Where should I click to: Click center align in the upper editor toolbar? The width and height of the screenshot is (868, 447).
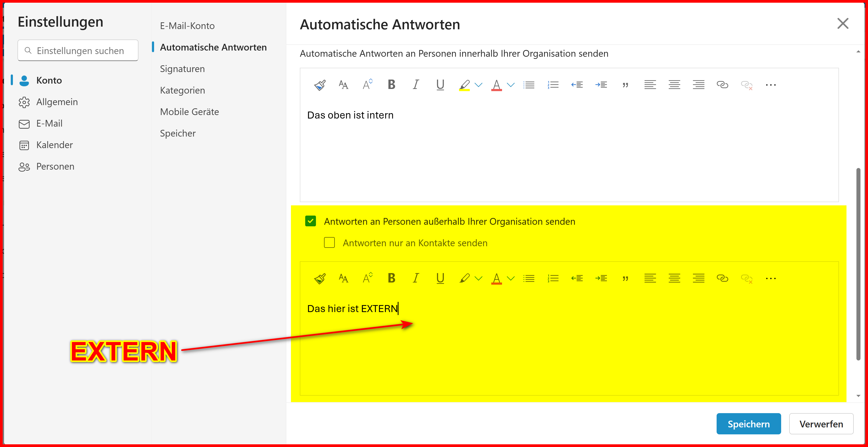(674, 85)
